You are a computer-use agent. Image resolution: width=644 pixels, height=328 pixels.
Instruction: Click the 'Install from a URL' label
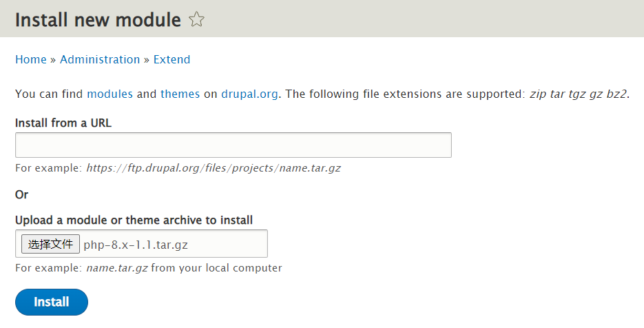tap(63, 123)
